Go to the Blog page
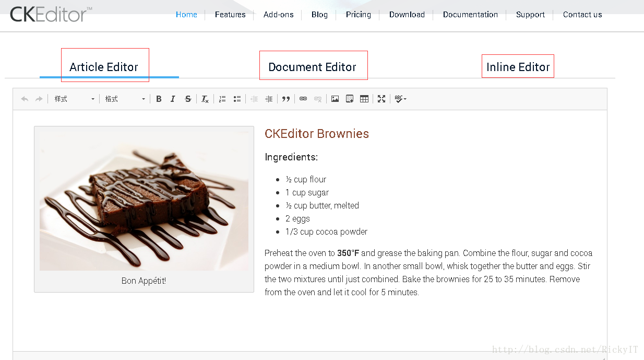Image resolution: width=644 pixels, height=360 pixels. tap(319, 15)
